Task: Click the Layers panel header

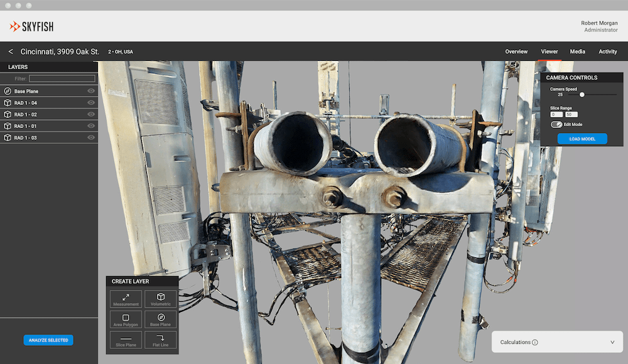Action: click(49, 67)
